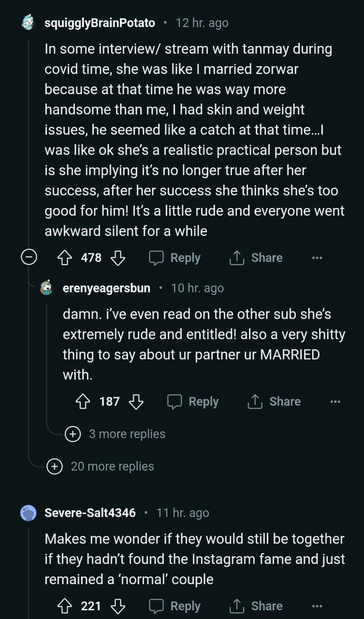Downvote erenyeagersbun's reply with 187 votes

pyautogui.click(x=136, y=401)
